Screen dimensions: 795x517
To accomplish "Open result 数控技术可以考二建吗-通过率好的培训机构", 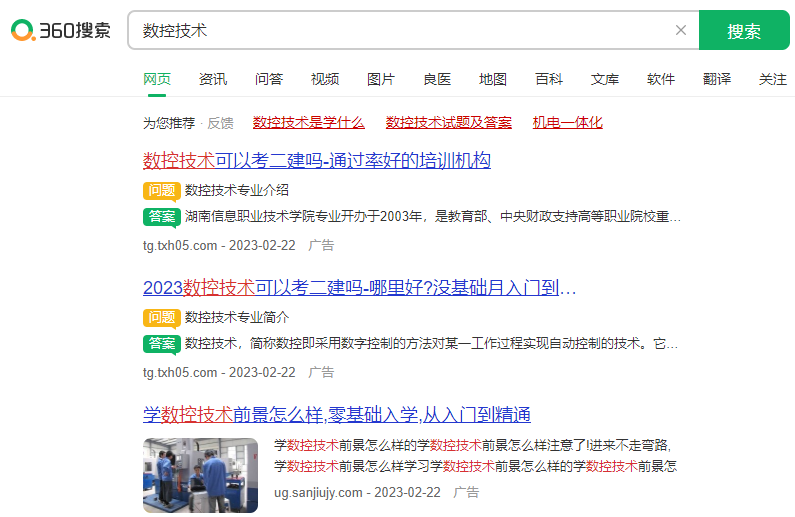I will (317, 161).
